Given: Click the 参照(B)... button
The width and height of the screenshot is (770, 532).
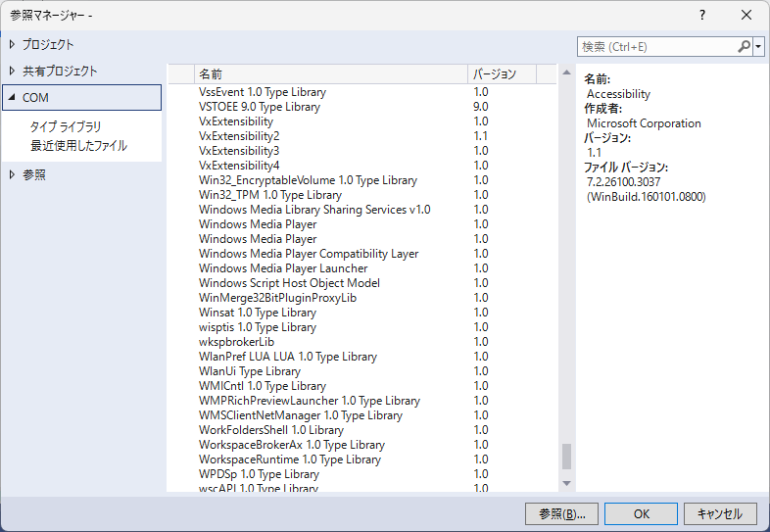Looking at the screenshot, I should 561,513.
